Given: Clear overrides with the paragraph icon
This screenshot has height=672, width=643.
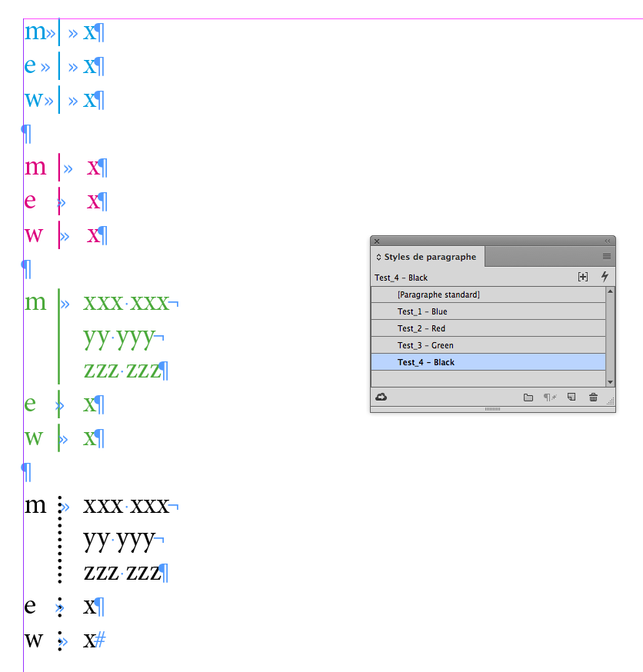Looking at the screenshot, I should (x=550, y=398).
